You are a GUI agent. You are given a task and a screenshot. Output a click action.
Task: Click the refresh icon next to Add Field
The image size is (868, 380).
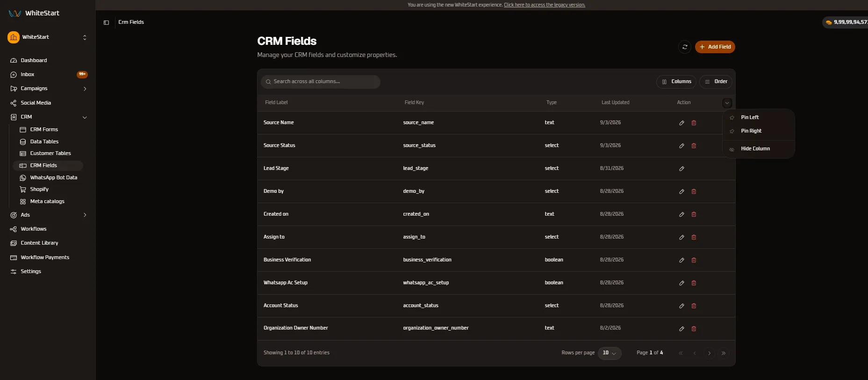coord(685,47)
